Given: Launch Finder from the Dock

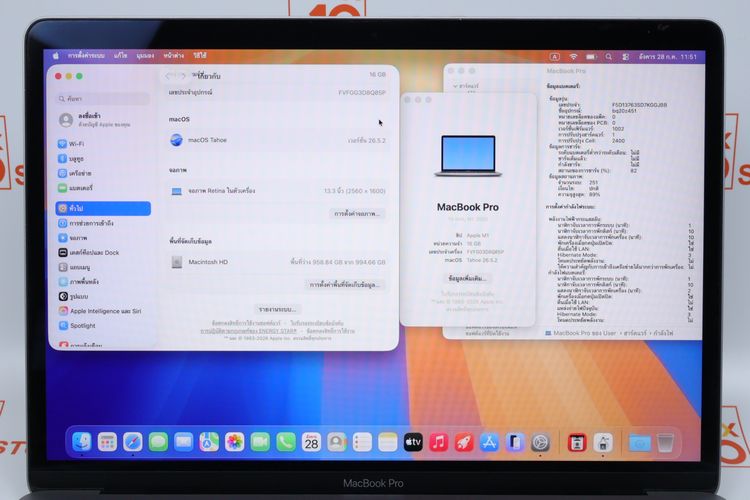Looking at the screenshot, I should pyautogui.click(x=82, y=442).
